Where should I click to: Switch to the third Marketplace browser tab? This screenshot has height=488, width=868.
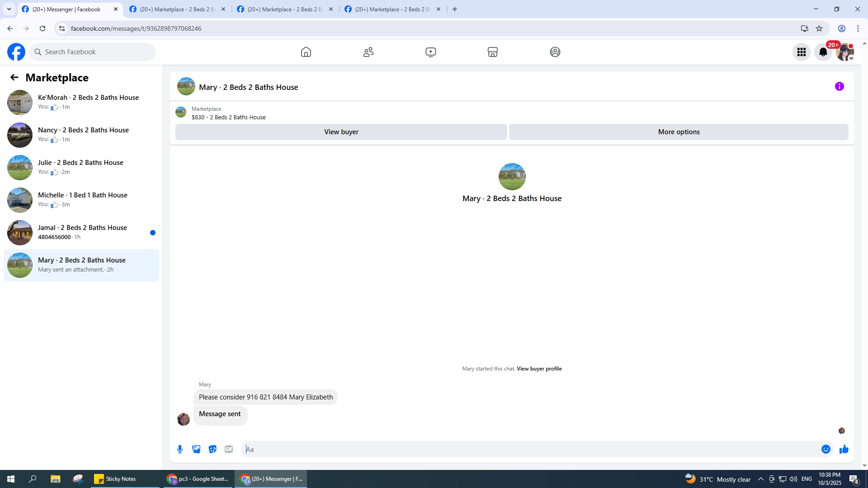coord(285,9)
